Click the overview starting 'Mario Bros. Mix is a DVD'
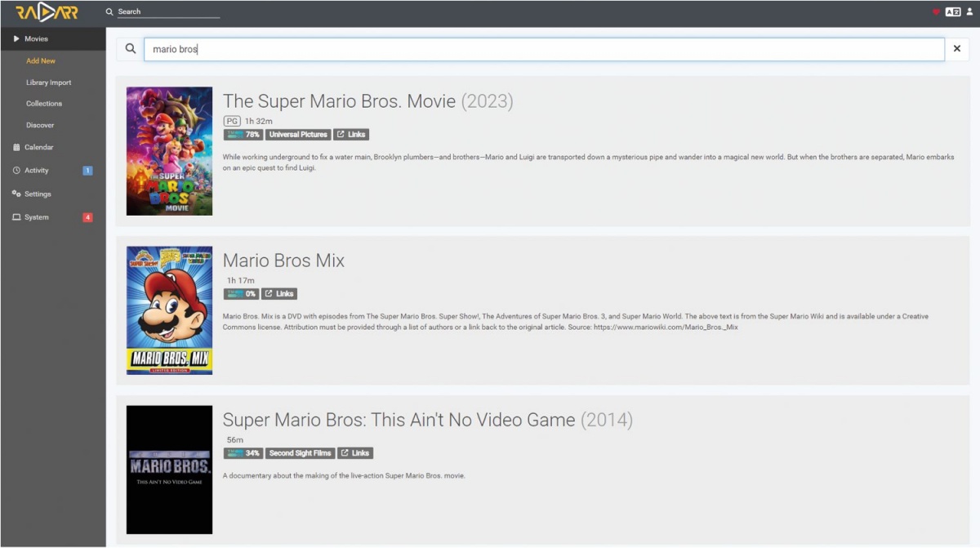 [x=576, y=322]
